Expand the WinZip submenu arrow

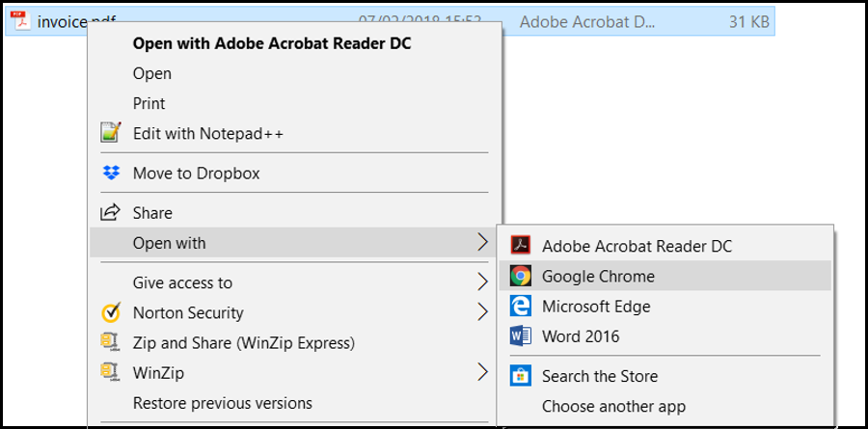pos(482,372)
